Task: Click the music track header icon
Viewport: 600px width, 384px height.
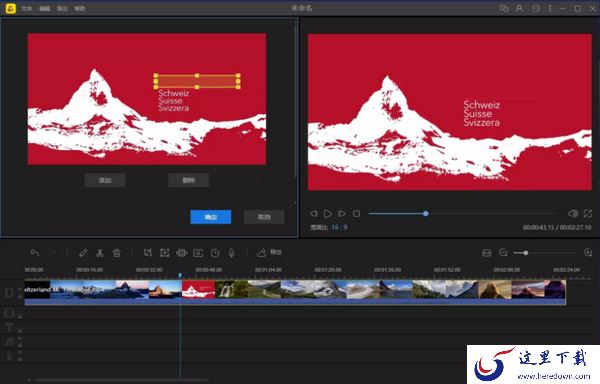Action: 9,342
